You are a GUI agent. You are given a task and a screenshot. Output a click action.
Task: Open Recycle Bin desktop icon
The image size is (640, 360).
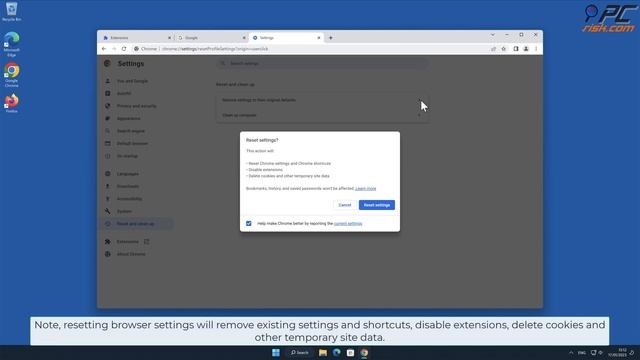tap(11, 11)
